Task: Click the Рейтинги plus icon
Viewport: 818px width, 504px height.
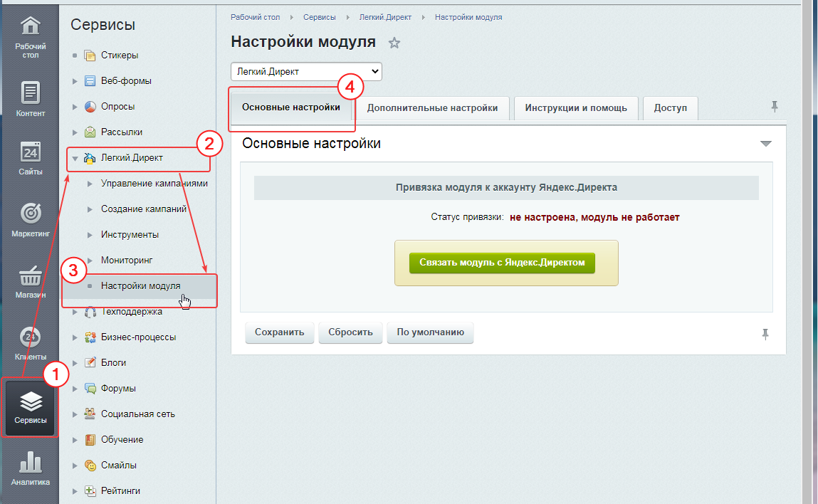Action: tap(90, 490)
